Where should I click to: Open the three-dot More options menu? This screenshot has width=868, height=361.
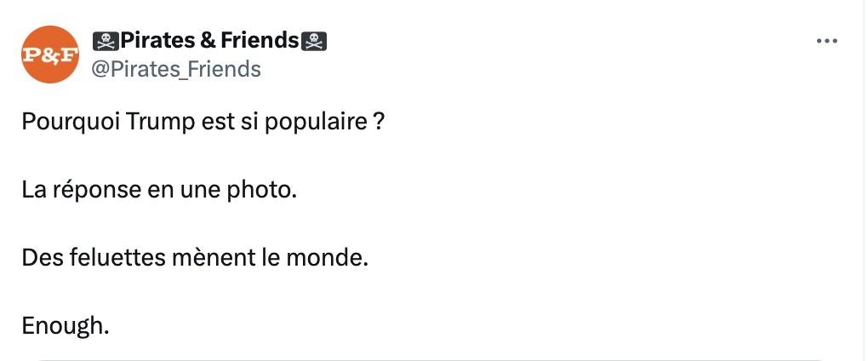827,41
